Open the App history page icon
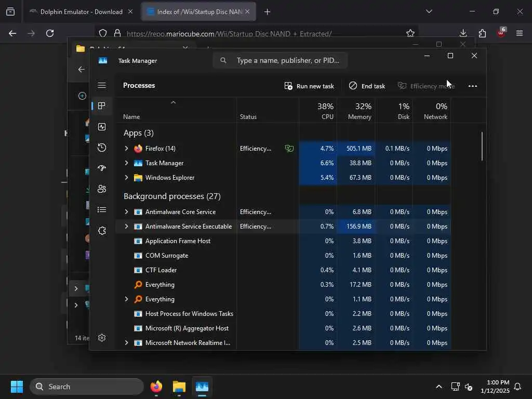The width and height of the screenshot is (532, 399). [102, 148]
